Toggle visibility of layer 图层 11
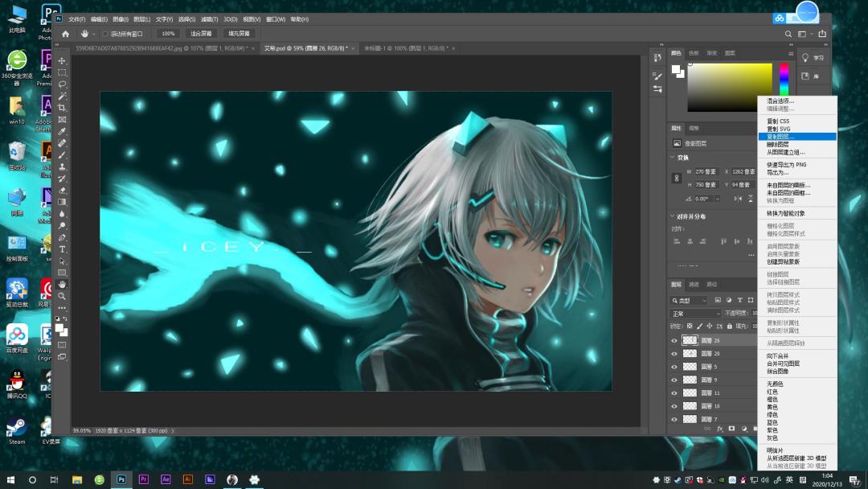Screen dimensions: 868x489 click(674, 393)
